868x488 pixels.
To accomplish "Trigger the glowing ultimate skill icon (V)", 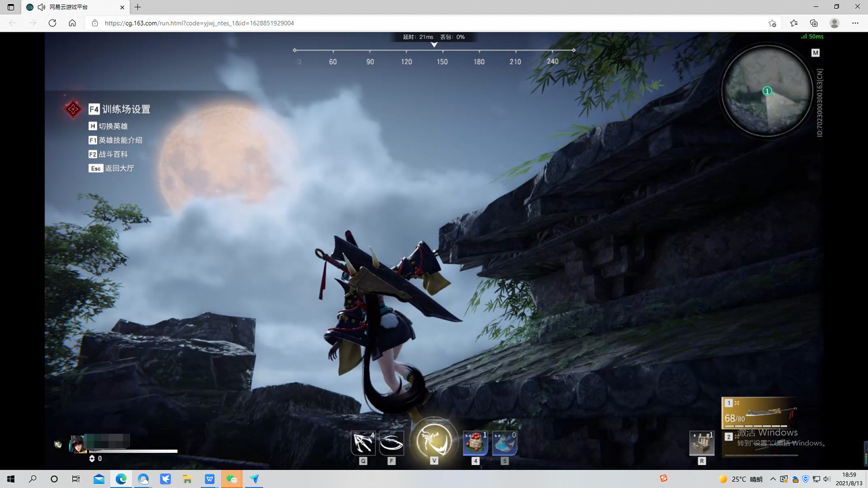I will [433, 441].
